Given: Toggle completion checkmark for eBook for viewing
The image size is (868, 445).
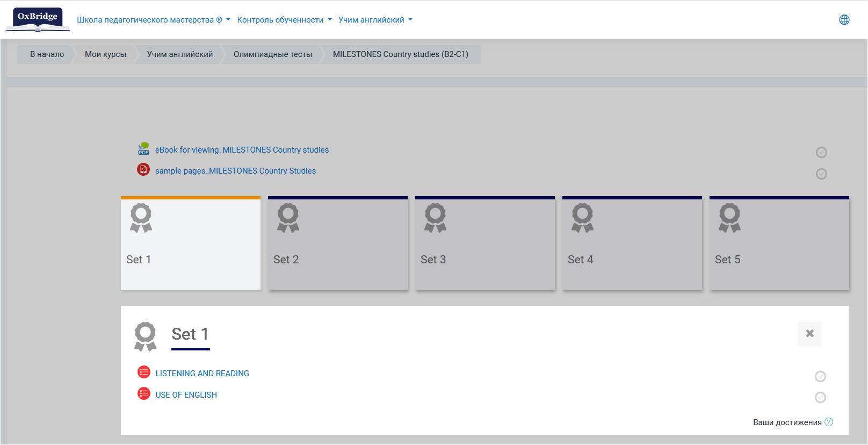Looking at the screenshot, I should tap(821, 153).
